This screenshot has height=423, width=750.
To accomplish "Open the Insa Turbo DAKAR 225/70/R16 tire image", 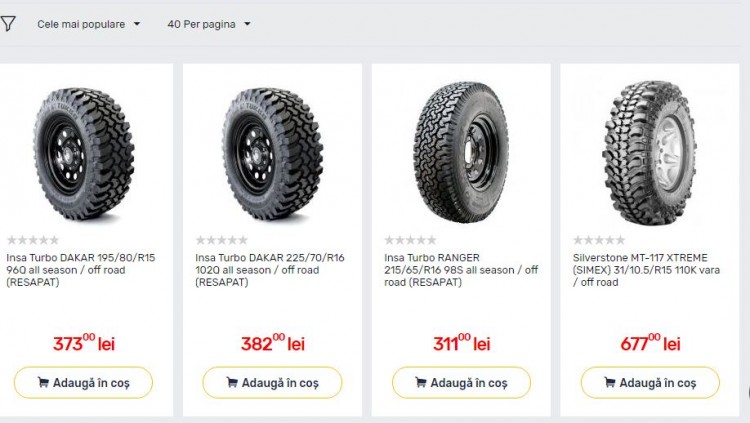I will pyautogui.click(x=272, y=153).
